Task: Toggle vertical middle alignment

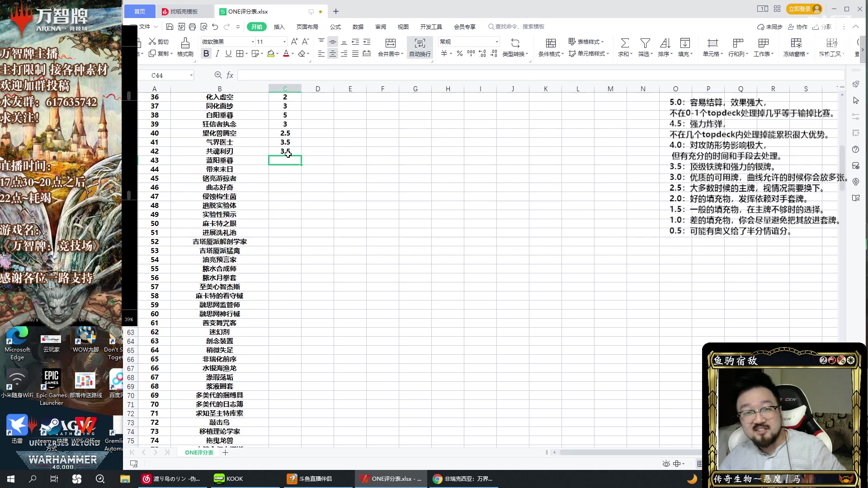Action: coord(333,42)
